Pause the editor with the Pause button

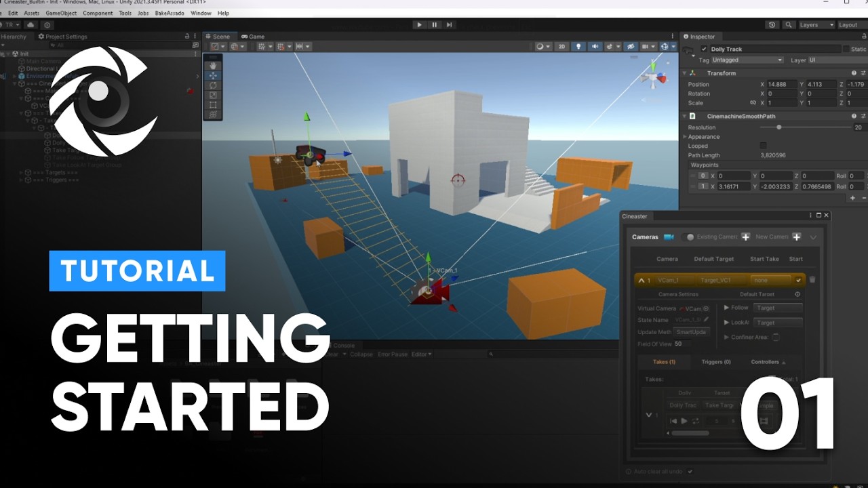tap(435, 25)
